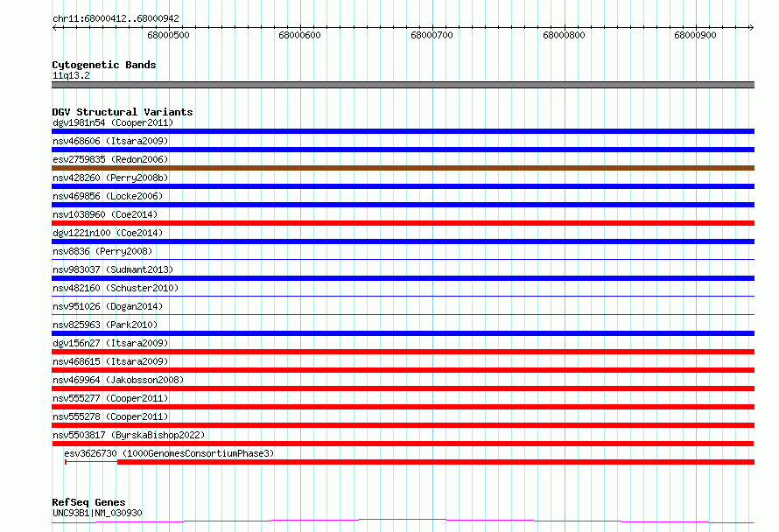Select dgv156n27 (Itsara2009) label
Image resolution: width=779 pixels, height=532 pixels.
tap(110, 343)
